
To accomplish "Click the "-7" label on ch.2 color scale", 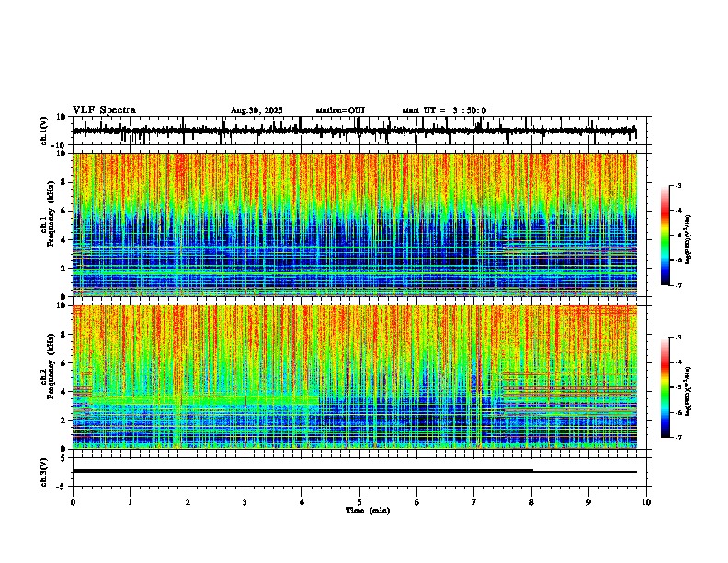I will point(678,438).
